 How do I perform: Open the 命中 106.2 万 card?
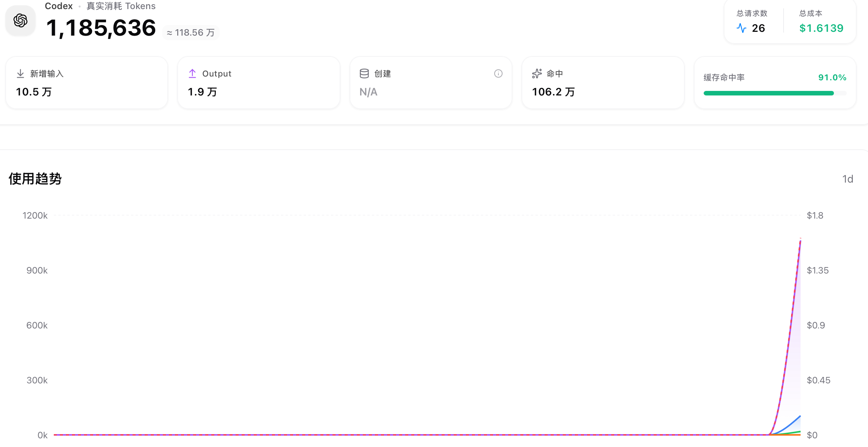(x=603, y=83)
